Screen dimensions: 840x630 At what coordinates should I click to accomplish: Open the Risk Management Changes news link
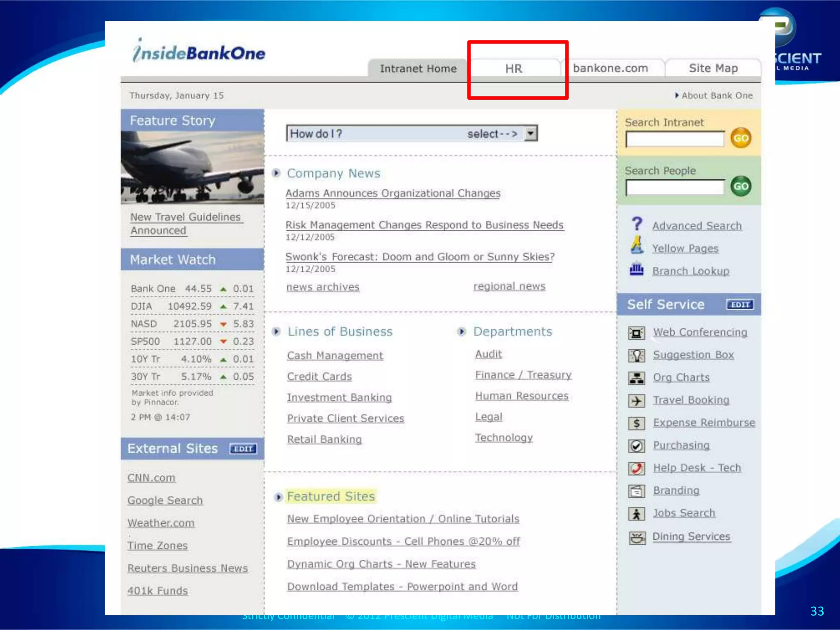pos(424,225)
